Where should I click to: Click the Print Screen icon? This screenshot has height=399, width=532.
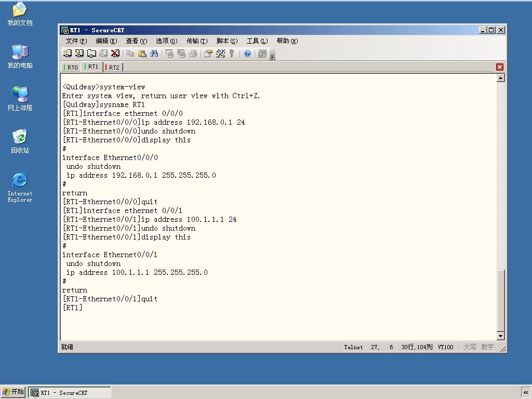pos(169,54)
